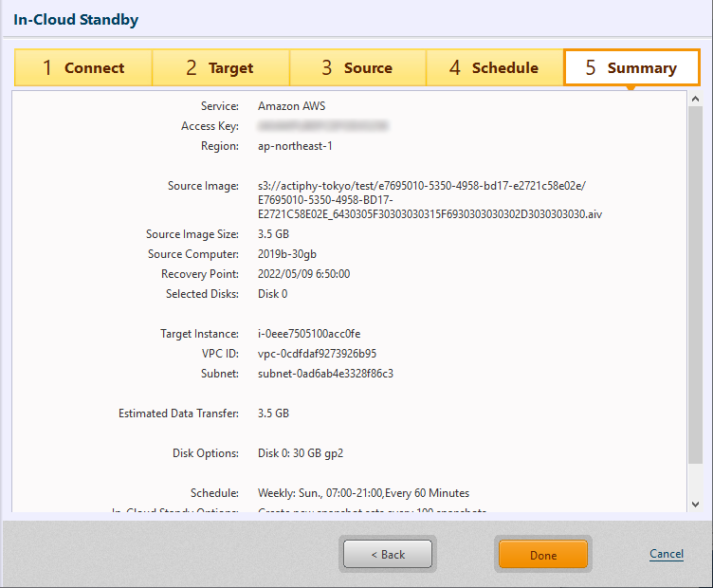Viewport: 713px width, 588px height.
Task: Go to the Connect step tab
Action: [x=83, y=68]
